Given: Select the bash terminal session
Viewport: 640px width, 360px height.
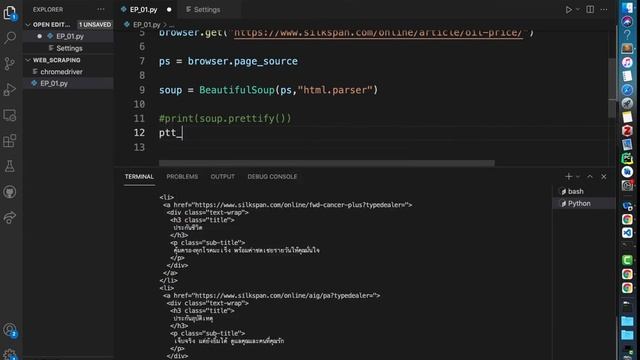Looking at the screenshot, I should 576,191.
